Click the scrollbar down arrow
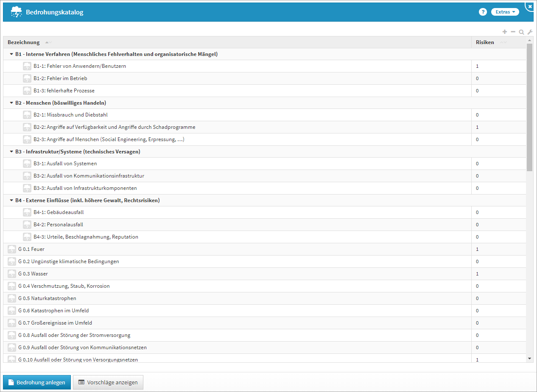Image resolution: width=537 pixels, height=392 pixels. click(x=529, y=359)
